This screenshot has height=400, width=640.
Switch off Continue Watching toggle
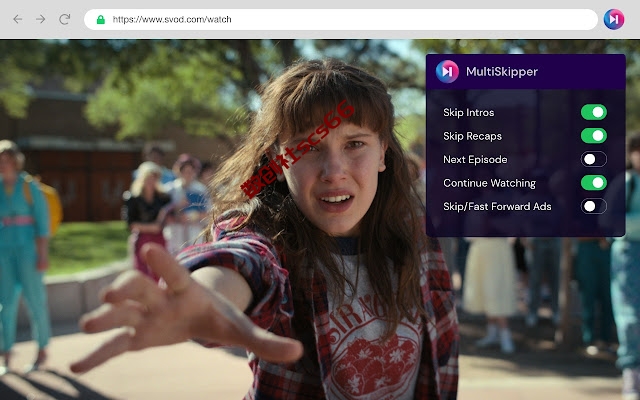(593, 183)
